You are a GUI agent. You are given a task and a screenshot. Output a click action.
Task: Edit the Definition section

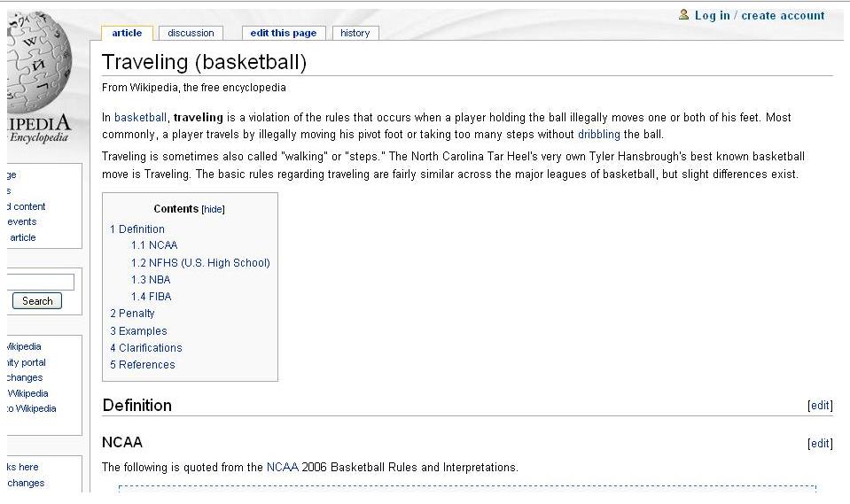point(820,406)
